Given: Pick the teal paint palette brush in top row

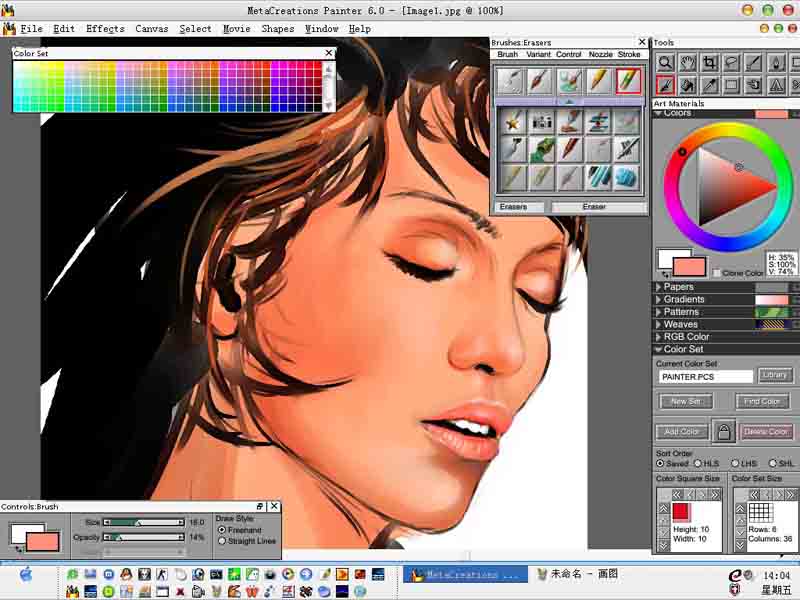Looking at the screenshot, I should click(570, 81).
